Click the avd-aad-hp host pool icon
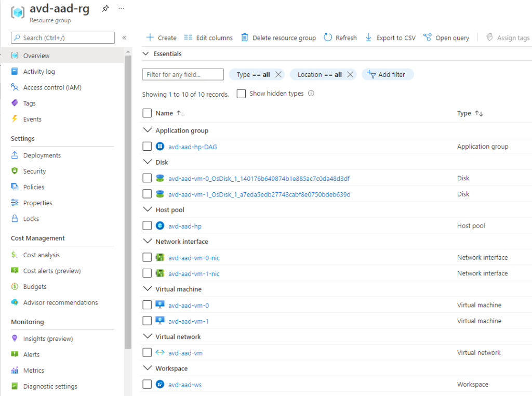 click(160, 226)
